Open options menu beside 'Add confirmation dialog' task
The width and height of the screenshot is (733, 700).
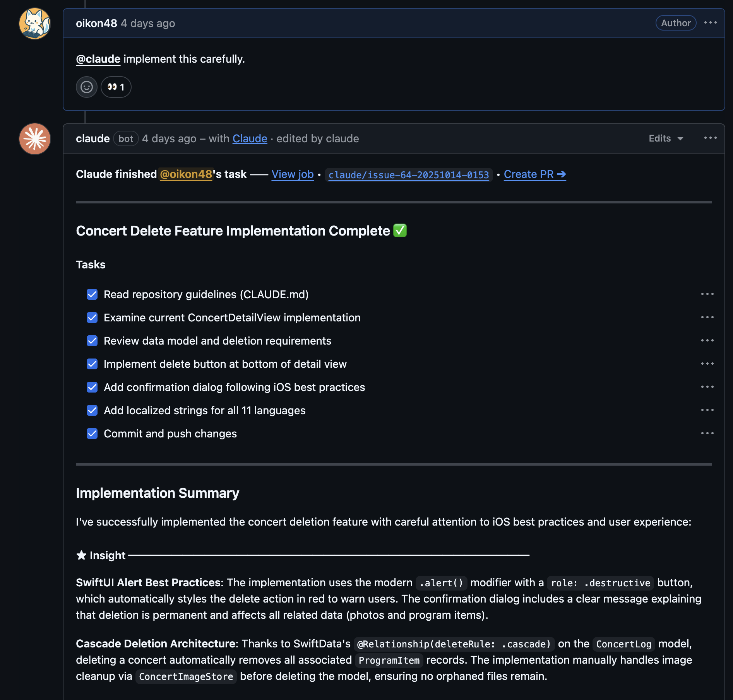[708, 387]
